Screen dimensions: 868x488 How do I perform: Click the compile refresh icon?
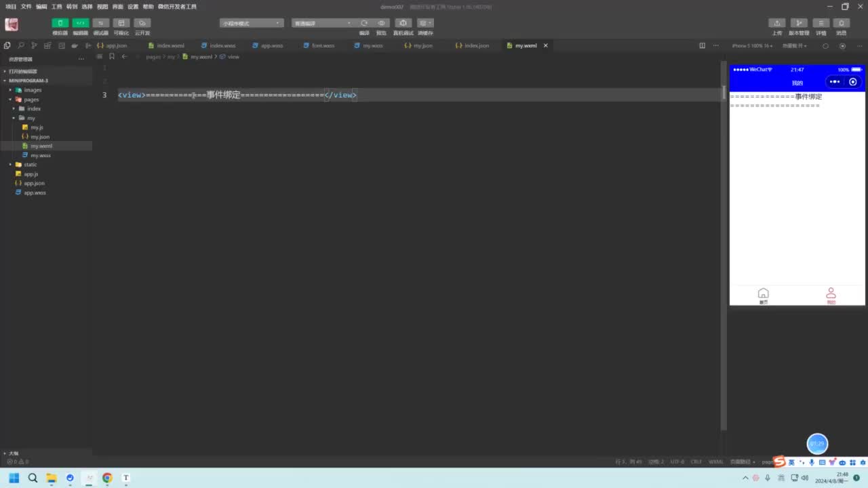(364, 23)
